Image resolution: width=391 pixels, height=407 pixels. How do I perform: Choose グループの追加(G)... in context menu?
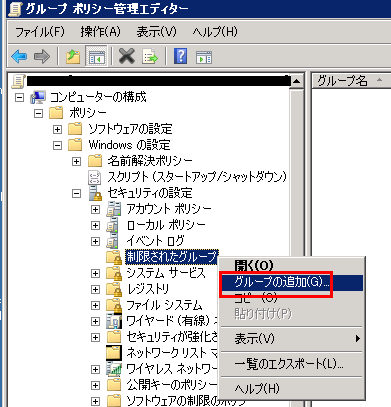[291, 283]
